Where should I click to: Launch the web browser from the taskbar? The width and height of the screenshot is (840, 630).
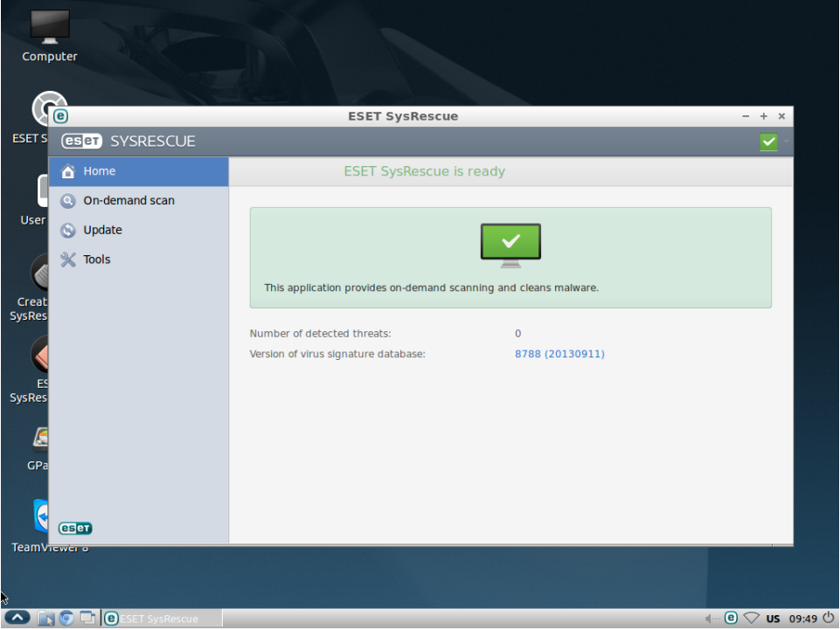point(67,619)
